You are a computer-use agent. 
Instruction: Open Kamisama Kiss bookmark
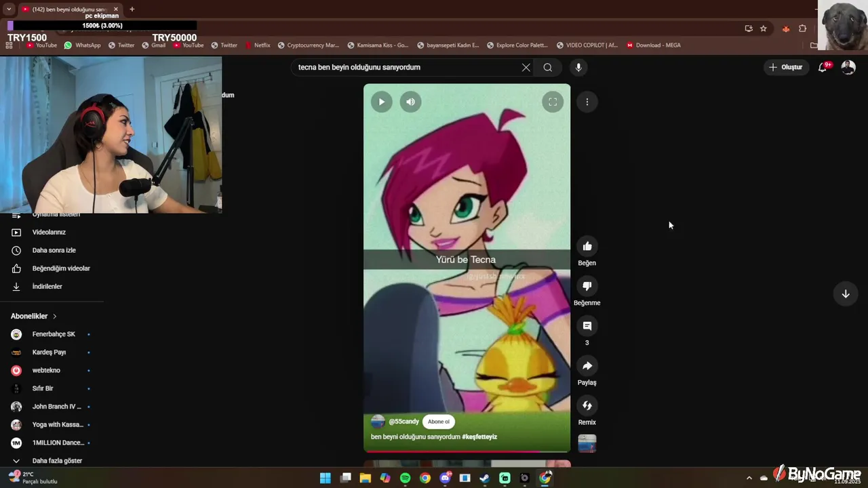pos(378,45)
